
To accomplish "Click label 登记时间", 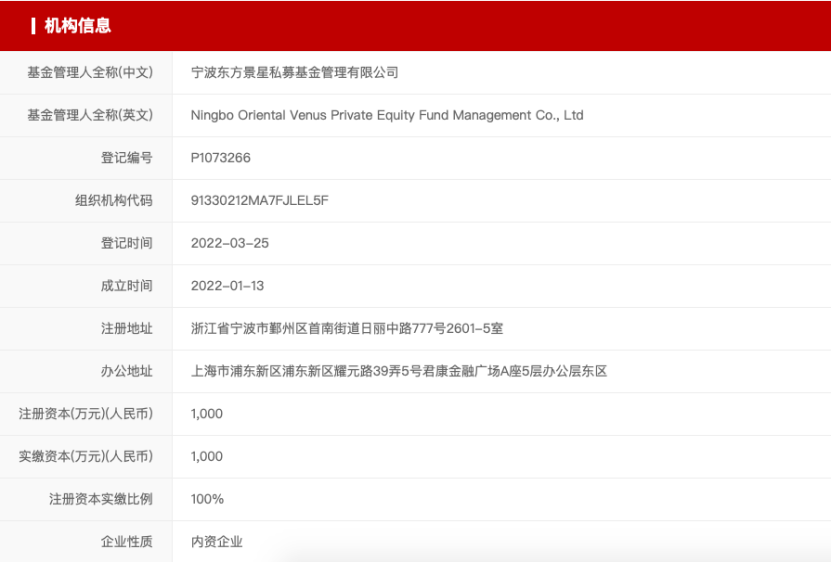I will tap(127, 243).
